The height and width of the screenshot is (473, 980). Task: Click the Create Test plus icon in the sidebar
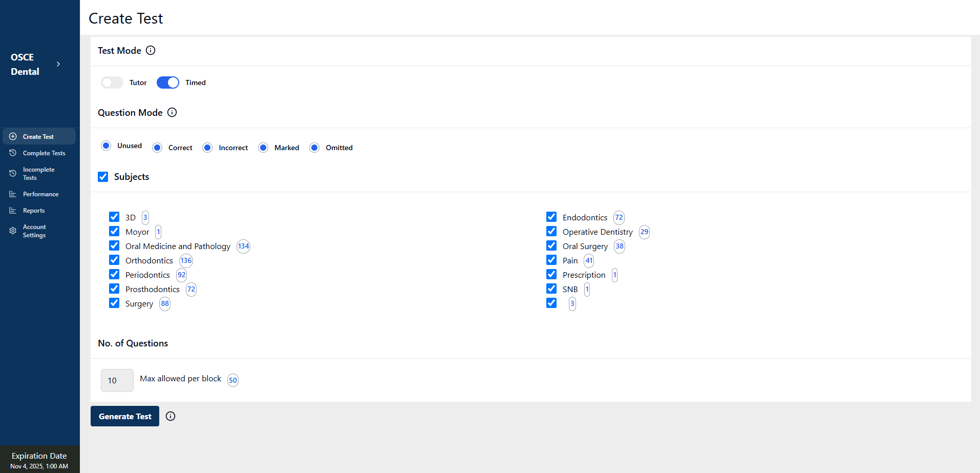coord(13,136)
